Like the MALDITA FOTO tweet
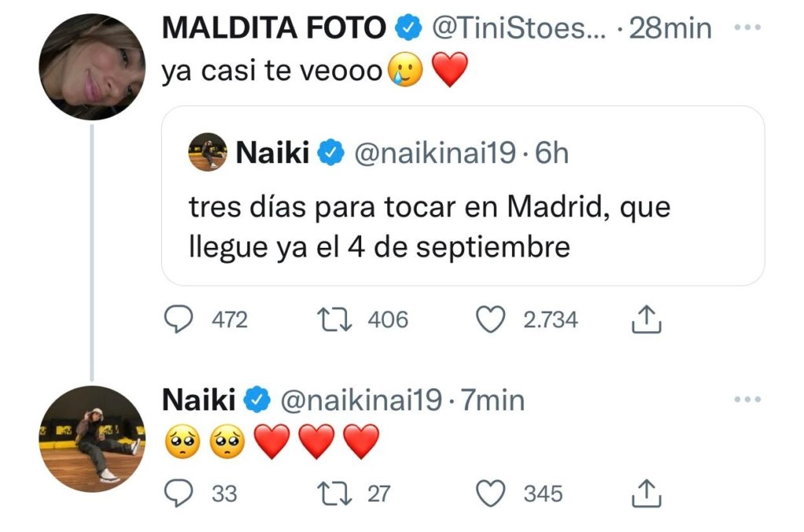The height and width of the screenshot is (532, 804). pos(492,319)
